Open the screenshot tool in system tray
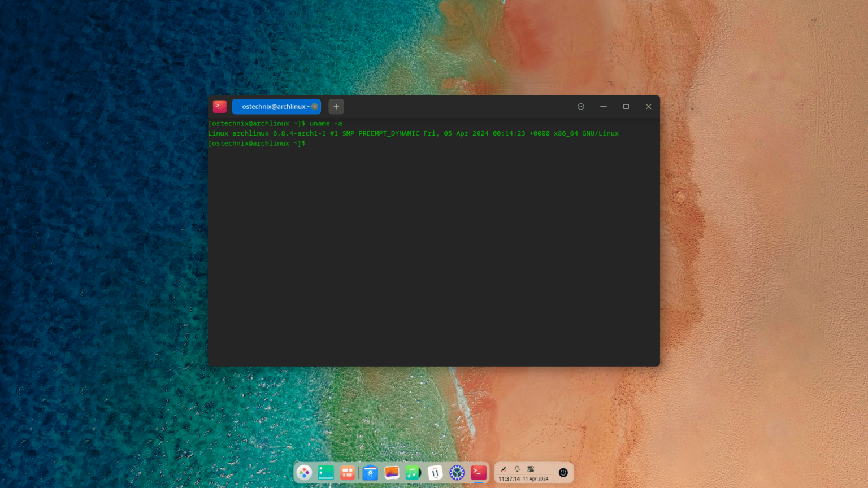 (x=503, y=469)
